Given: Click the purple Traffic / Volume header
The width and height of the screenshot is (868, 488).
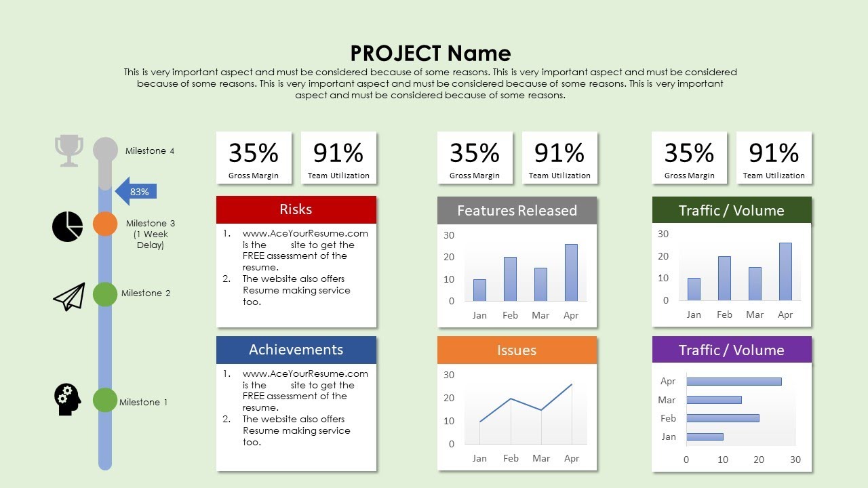Looking at the screenshot, I should [x=732, y=350].
